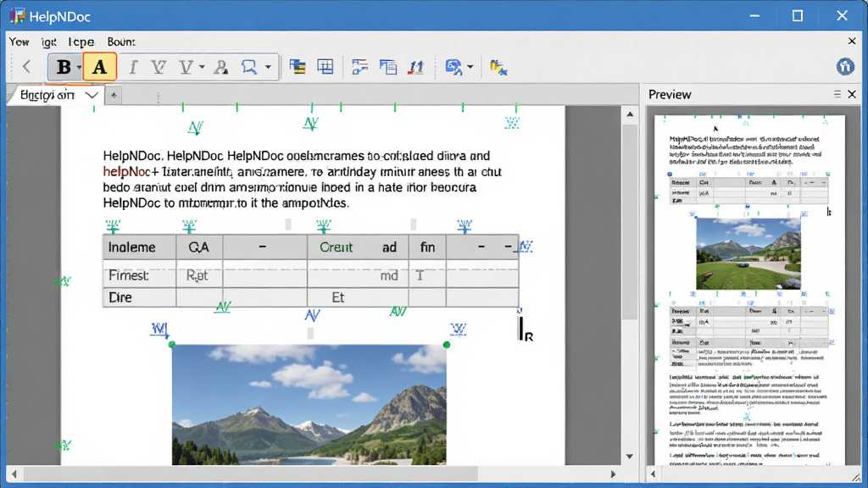Screen dimensions: 868x488
Task: Click the gray person-shaped toolbar icon
Action: point(221,67)
